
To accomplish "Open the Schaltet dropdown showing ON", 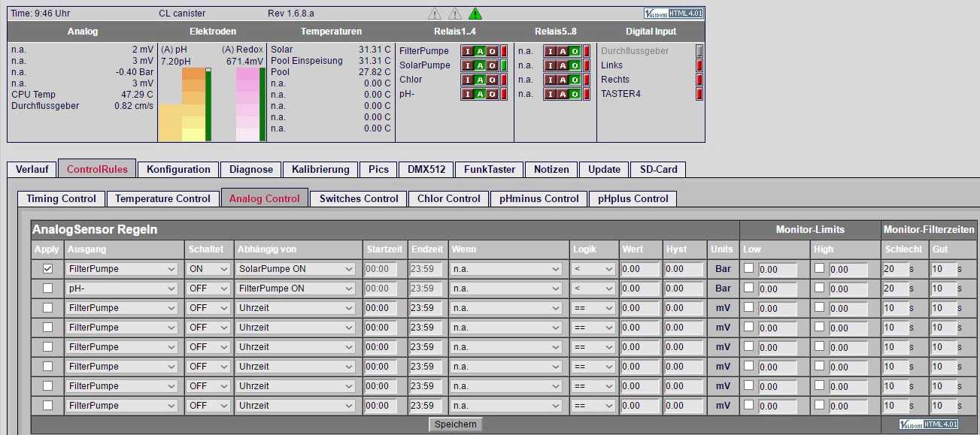I will [x=208, y=268].
